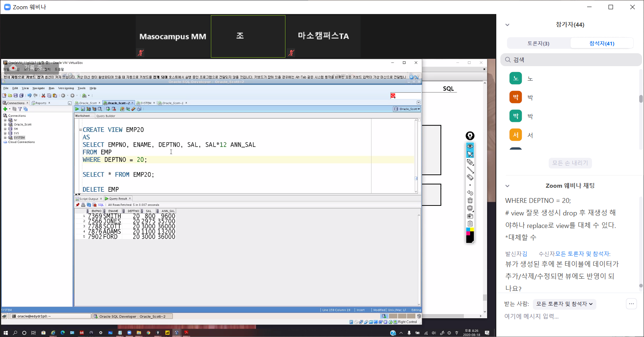Switch participant list to 토론자(3)
Screen dimensions: 644x337
(538, 43)
